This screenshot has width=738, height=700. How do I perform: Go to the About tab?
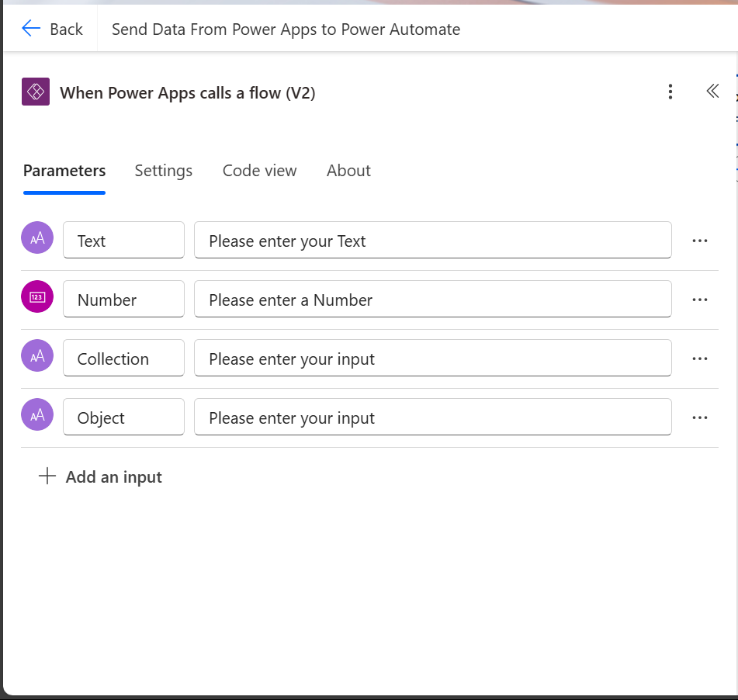pyautogui.click(x=348, y=171)
